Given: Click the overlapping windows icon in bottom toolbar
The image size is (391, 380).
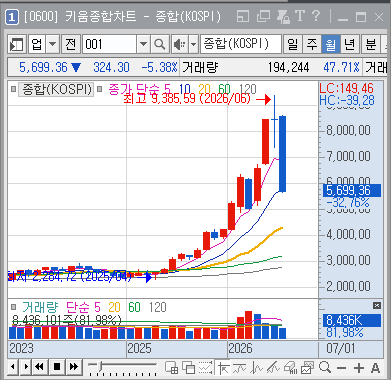Looking at the screenshot, I should pos(189,368).
